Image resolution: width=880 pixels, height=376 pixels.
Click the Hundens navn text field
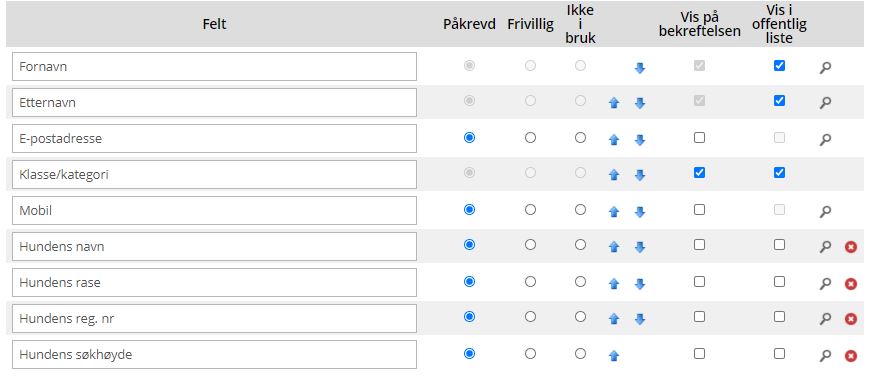[x=214, y=246]
